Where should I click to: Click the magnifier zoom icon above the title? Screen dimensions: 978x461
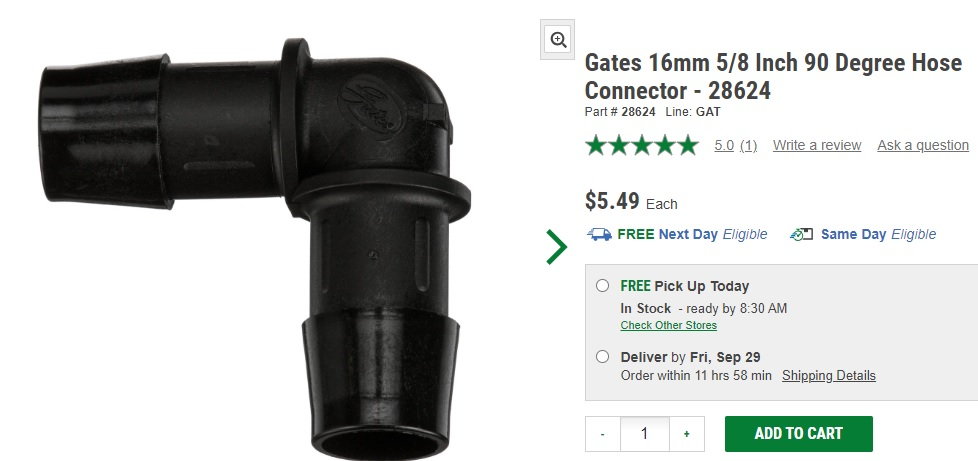(x=558, y=40)
